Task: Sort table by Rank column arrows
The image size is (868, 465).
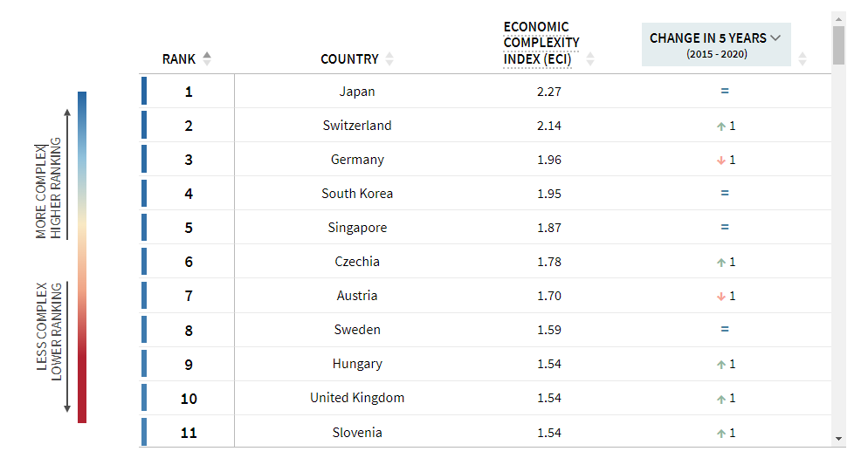Action: point(207,58)
